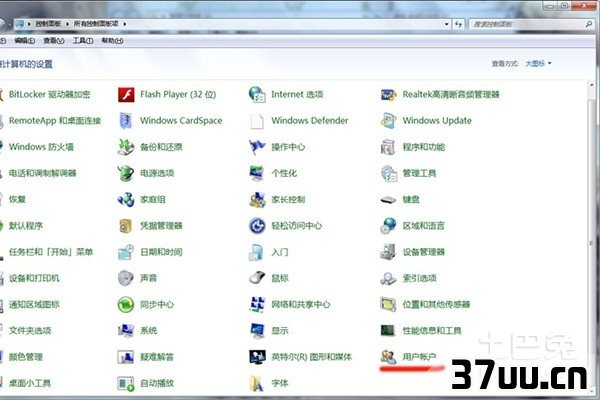Open the 声音 speaker icon

[126, 278]
